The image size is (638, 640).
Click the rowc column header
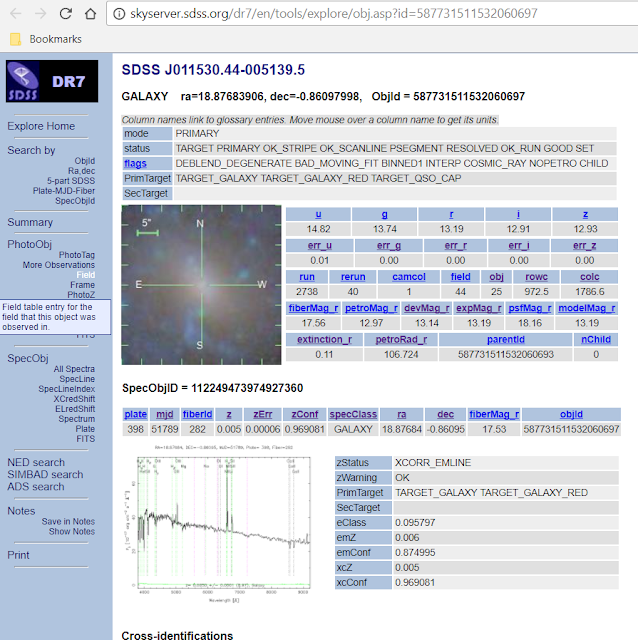[x=536, y=277]
